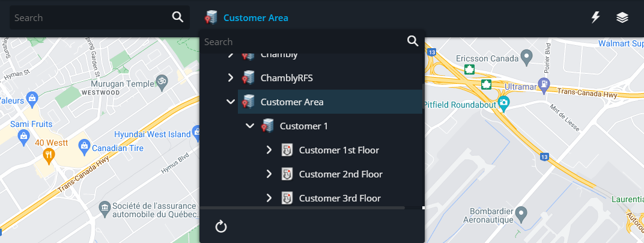This screenshot has height=243, width=644.
Task: Click the Bombardier Aéronautique map pin
Action: click(x=521, y=214)
